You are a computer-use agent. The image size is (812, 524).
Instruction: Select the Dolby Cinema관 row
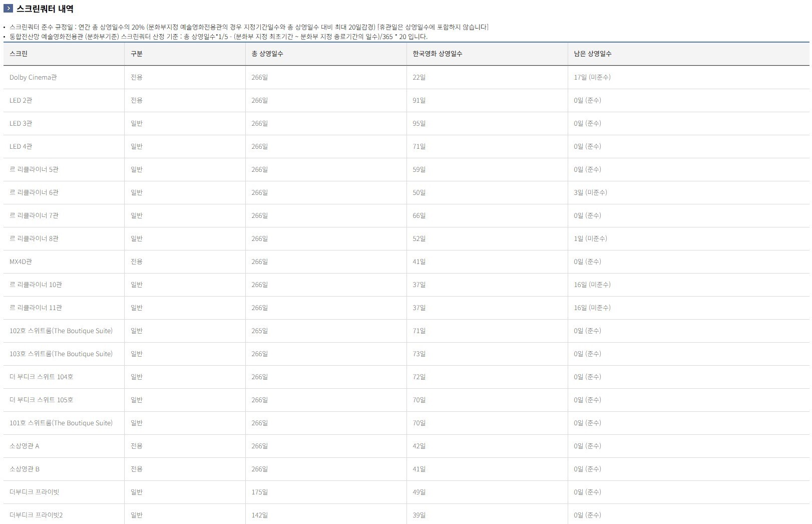[406, 77]
